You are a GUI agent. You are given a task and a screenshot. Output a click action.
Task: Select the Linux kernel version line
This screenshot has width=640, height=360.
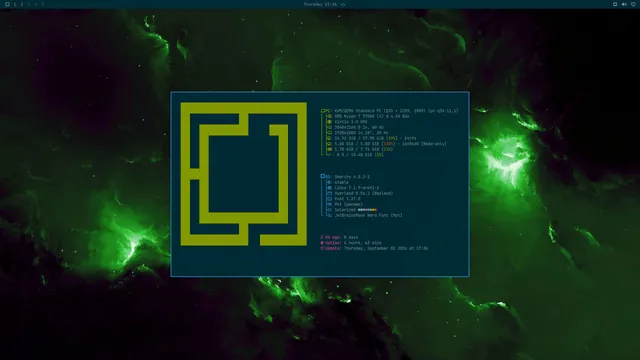coord(357,188)
